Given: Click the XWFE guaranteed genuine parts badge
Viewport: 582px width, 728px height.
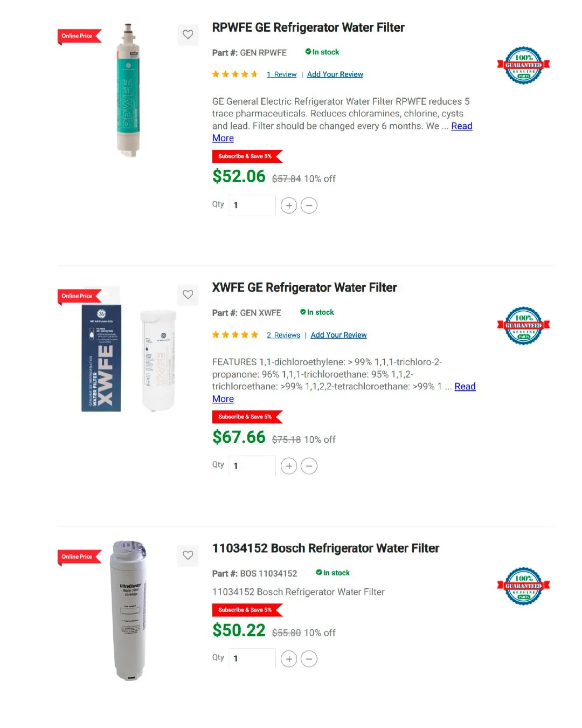Looking at the screenshot, I should point(523,326).
